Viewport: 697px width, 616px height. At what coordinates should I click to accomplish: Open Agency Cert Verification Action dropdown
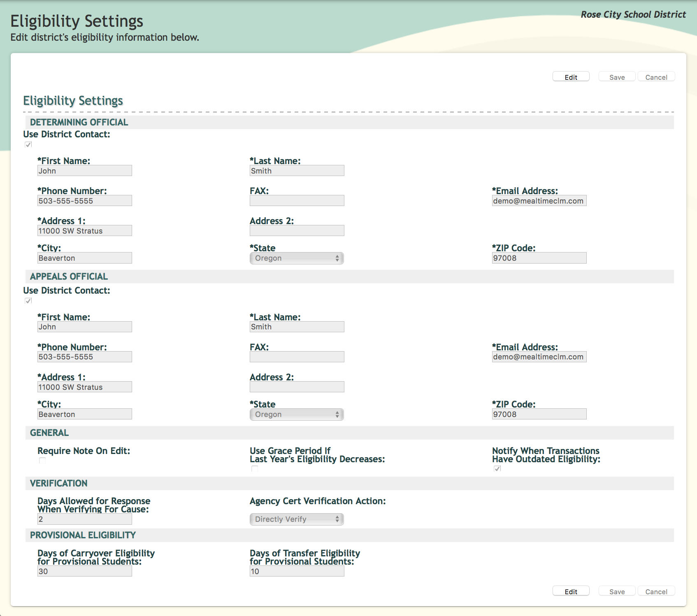point(297,519)
